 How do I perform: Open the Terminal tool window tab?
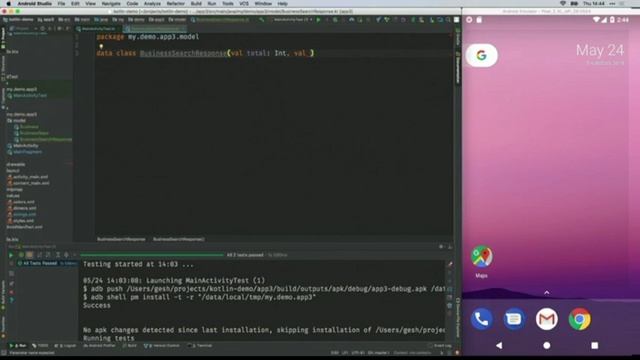pos(200,346)
